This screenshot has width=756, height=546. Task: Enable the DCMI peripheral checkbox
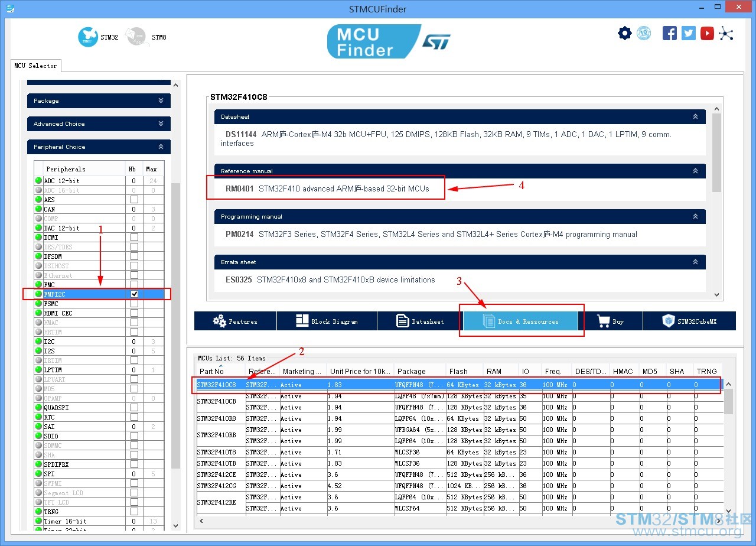134,238
